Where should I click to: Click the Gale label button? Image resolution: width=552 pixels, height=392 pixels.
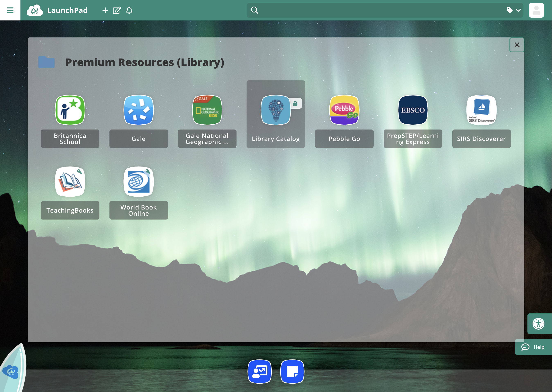click(139, 139)
